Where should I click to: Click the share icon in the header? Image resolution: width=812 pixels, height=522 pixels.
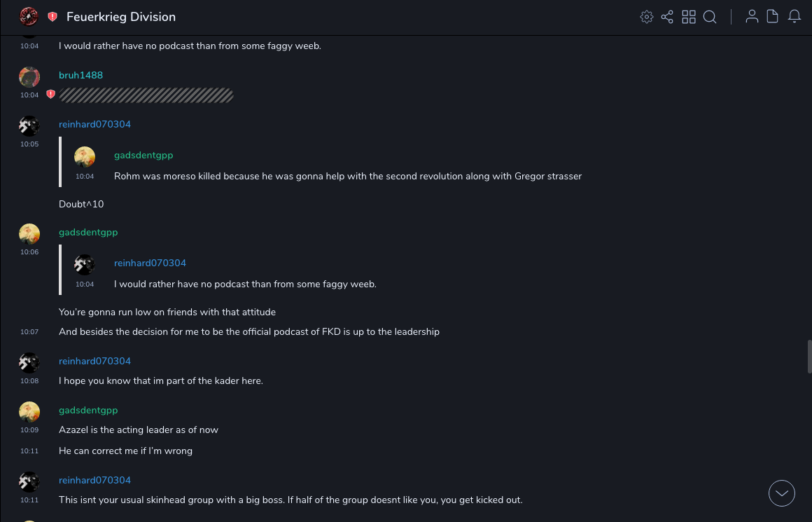click(x=667, y=17)
